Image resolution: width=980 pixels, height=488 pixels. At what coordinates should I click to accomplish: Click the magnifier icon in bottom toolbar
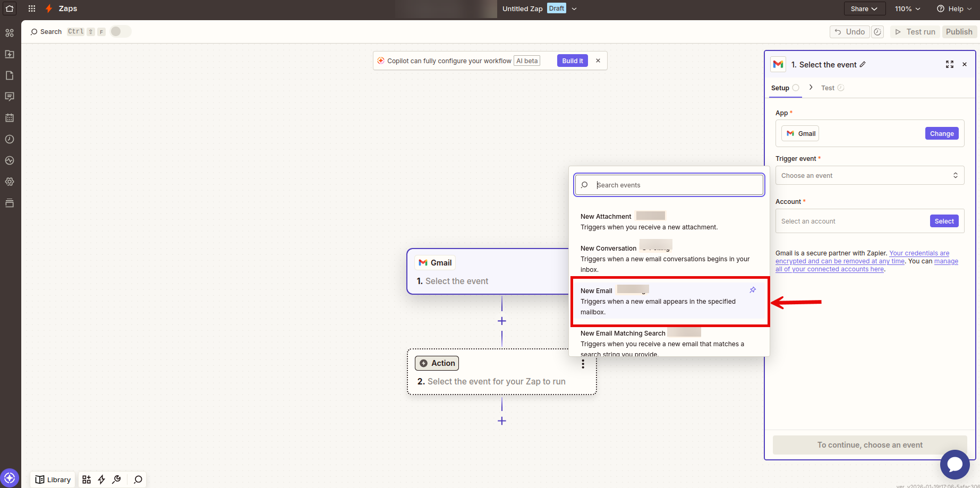pyautogui.click(x=138, y=480)
